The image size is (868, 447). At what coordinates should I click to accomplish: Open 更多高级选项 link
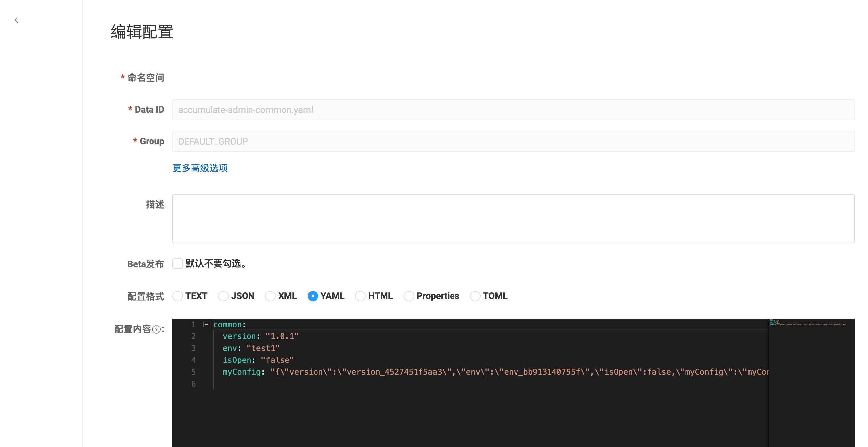(x=200, y=168)
